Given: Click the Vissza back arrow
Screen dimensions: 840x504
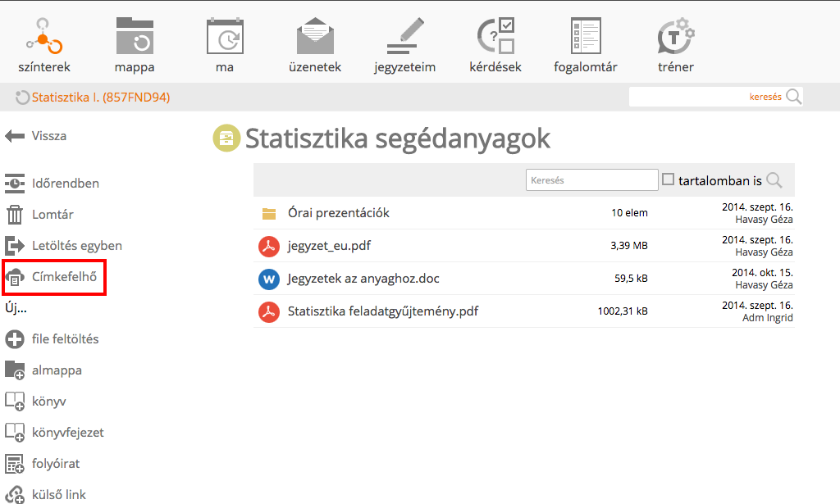Looking at the screenshot, I should pos(15,136).
